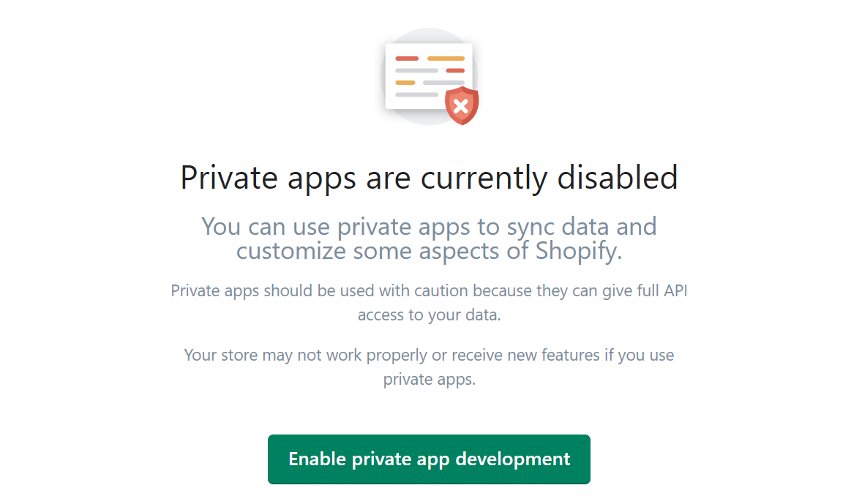Click the white space above the illustration
The image size is (862, 504).
(x=429, y=15)
